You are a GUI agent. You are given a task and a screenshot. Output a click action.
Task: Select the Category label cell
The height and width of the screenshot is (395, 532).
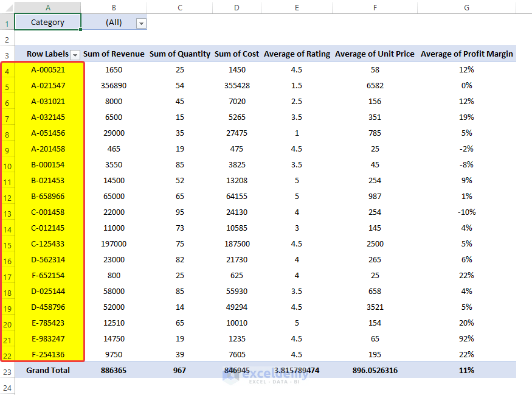(47, 22)
